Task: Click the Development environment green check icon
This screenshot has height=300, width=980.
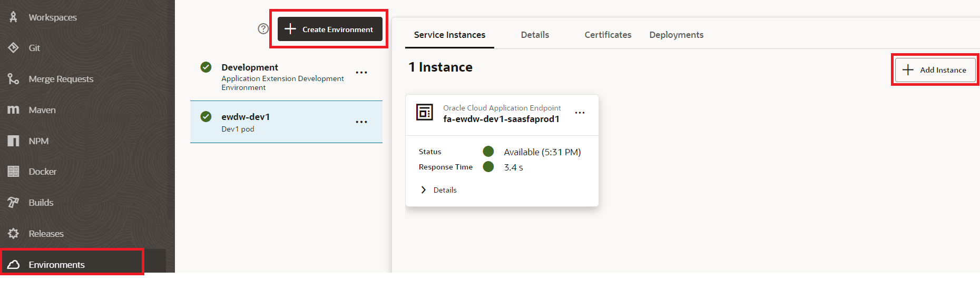Action: [206, 67]
